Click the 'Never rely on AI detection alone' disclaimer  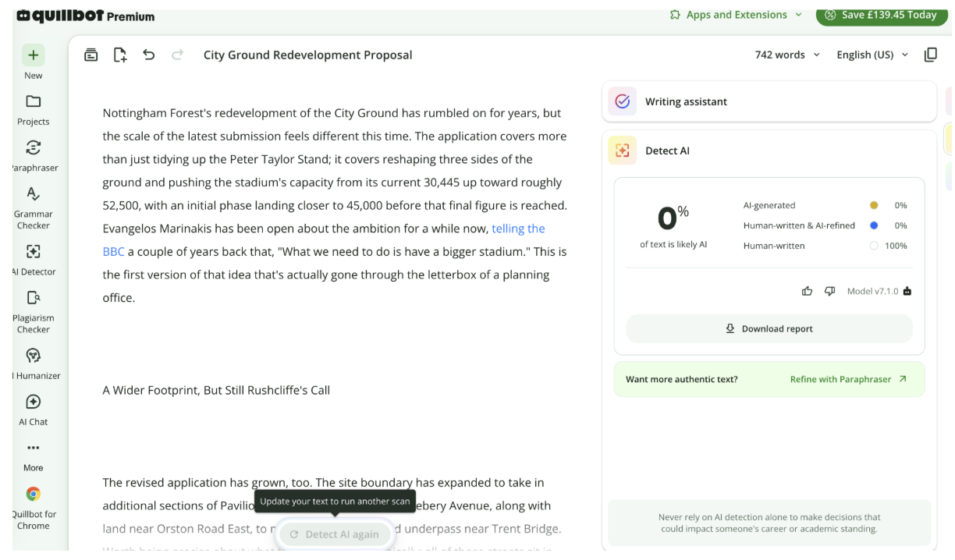point(769,523)
